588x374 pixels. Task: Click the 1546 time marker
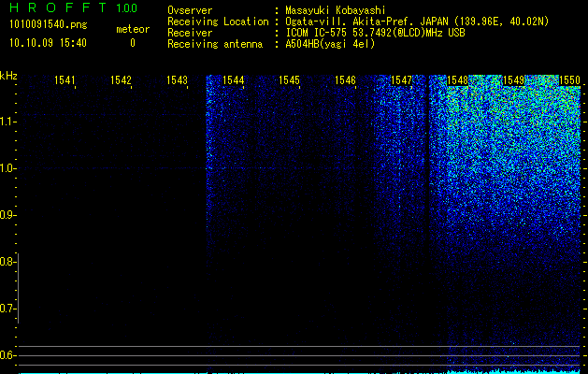(345, 80)
